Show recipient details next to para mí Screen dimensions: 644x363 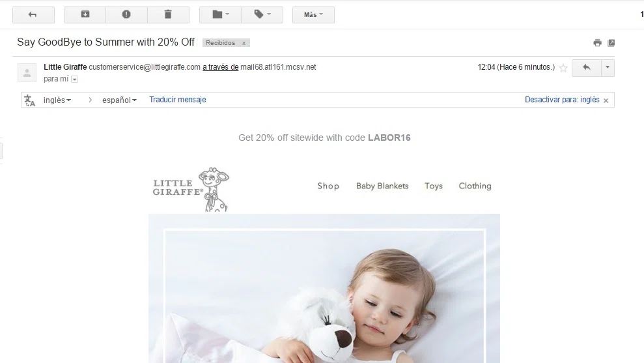[74, 80]
